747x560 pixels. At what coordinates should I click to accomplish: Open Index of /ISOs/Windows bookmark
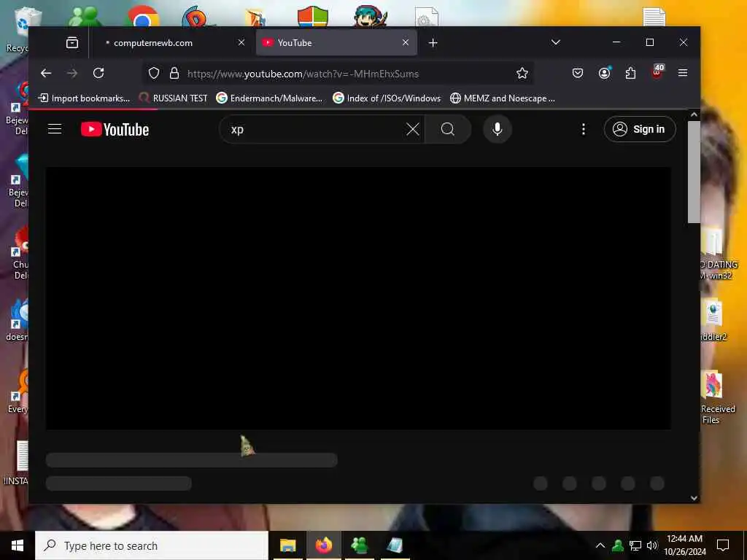tap(387, 98)
